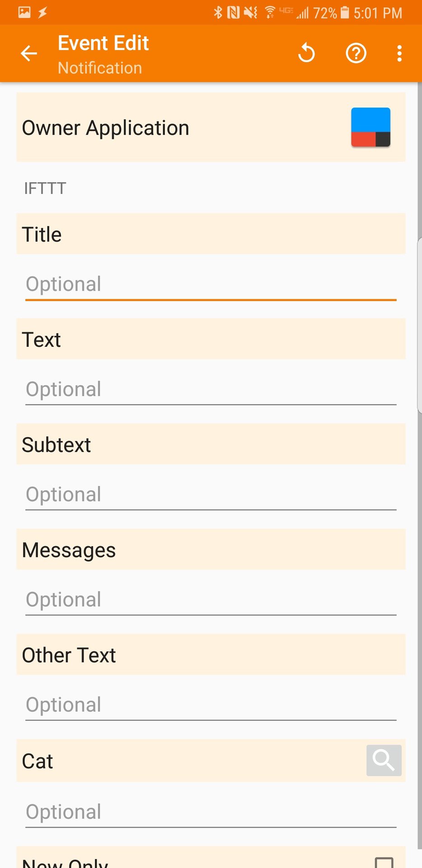
Task: Open the three-dot overflow menu
Action: pyautogui.click(x=399, y=53)
